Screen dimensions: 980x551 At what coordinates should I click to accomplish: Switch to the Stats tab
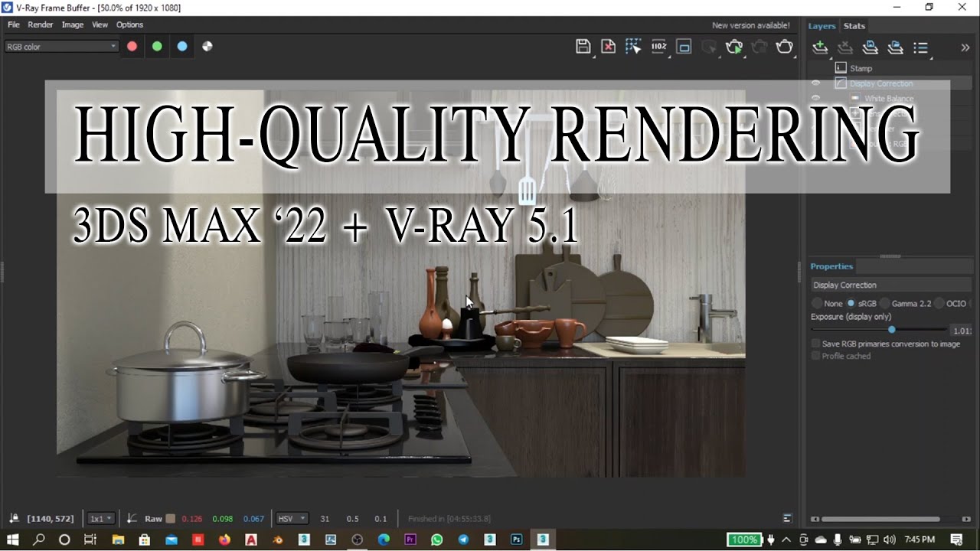pyautogui.click(x=854, y=26)
